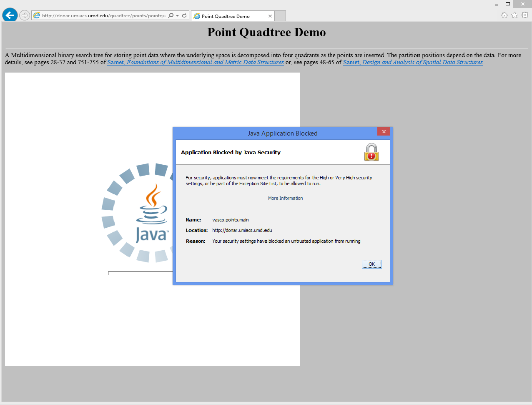
Task: Click the 'vasco.points.main' application name
Action: [231, 220]
